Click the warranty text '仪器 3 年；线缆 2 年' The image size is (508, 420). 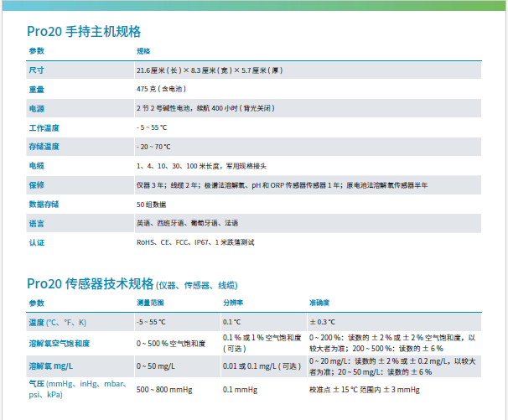click(x=167, y=185)
